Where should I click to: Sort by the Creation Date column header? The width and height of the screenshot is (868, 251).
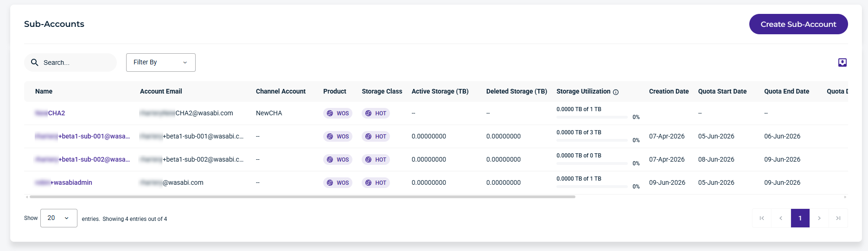pos(669,91)
